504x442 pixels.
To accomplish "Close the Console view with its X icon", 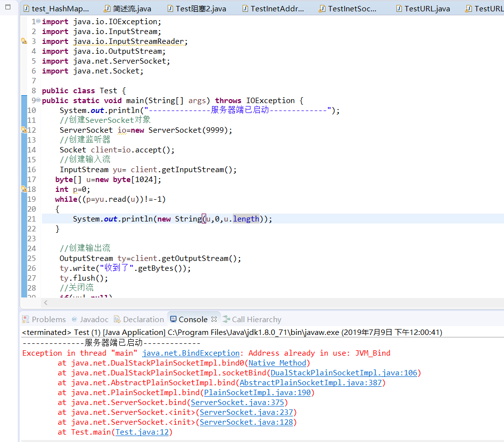I will point(214,319).
